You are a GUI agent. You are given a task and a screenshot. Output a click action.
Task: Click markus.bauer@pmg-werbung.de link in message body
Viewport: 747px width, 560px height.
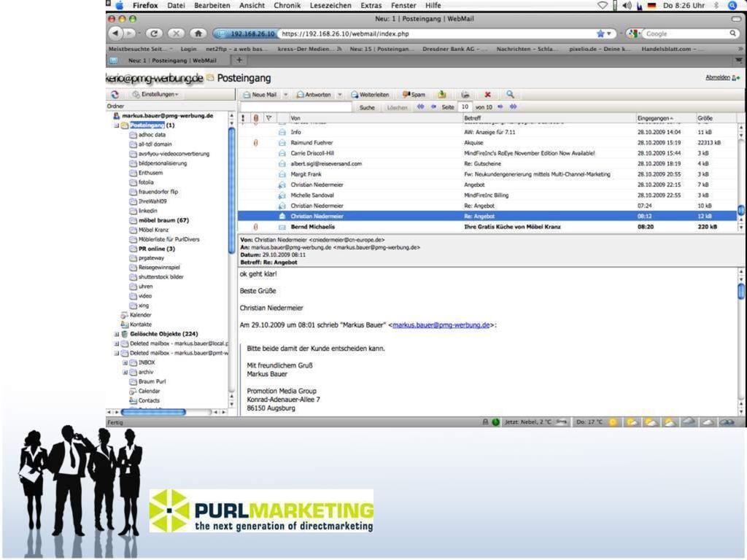point(441,324)
